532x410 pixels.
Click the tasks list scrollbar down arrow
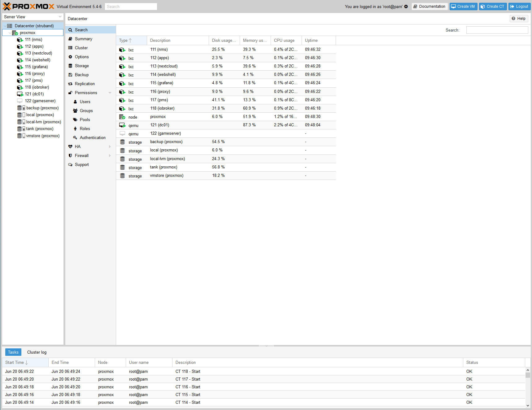click(x=528, y=405)
